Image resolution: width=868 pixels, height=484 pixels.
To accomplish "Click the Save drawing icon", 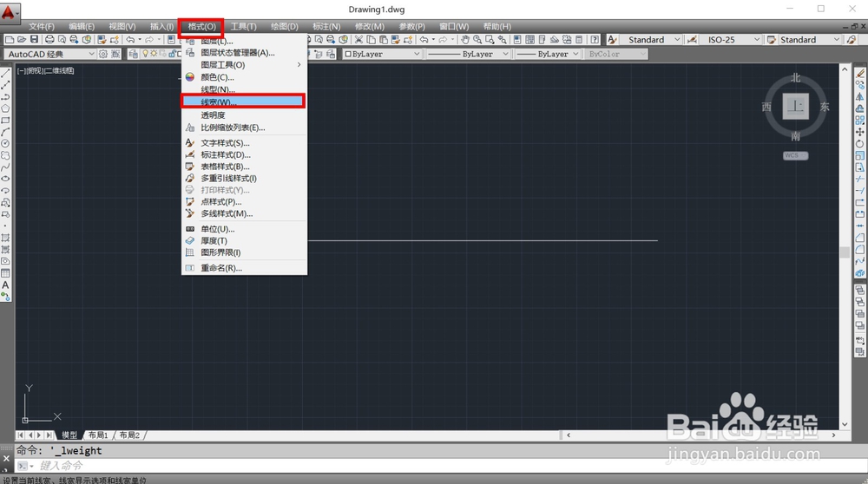I will (35, 39).
